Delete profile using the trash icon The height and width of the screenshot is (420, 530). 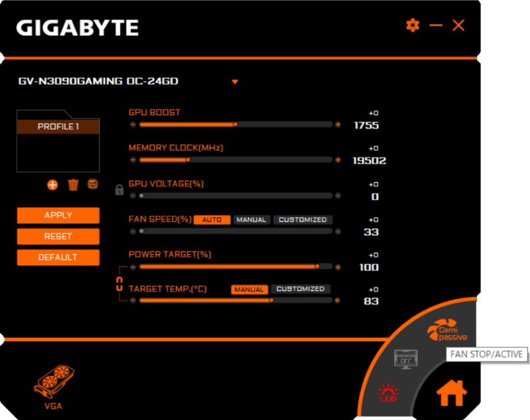[73, 185]
